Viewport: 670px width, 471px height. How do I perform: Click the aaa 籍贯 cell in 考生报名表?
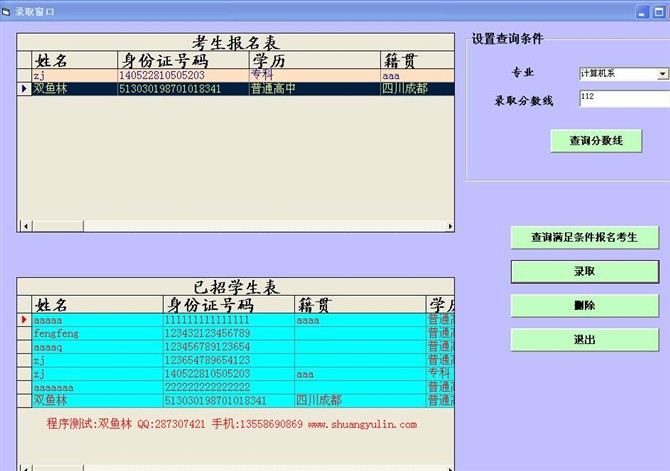(417, 75)
